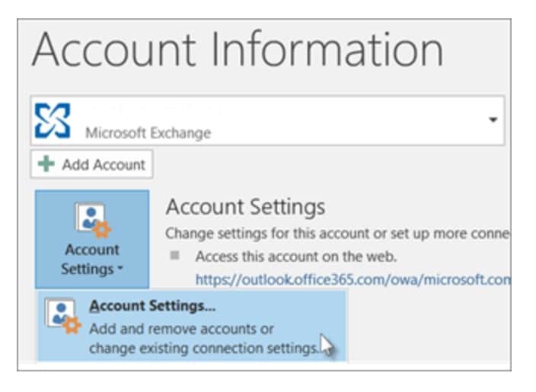Open the Microsoft Exchange account combo box

(x=266, y=120)
